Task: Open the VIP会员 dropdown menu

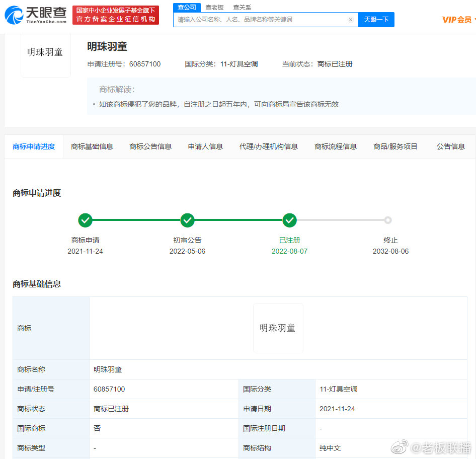Action: (458, 20)
